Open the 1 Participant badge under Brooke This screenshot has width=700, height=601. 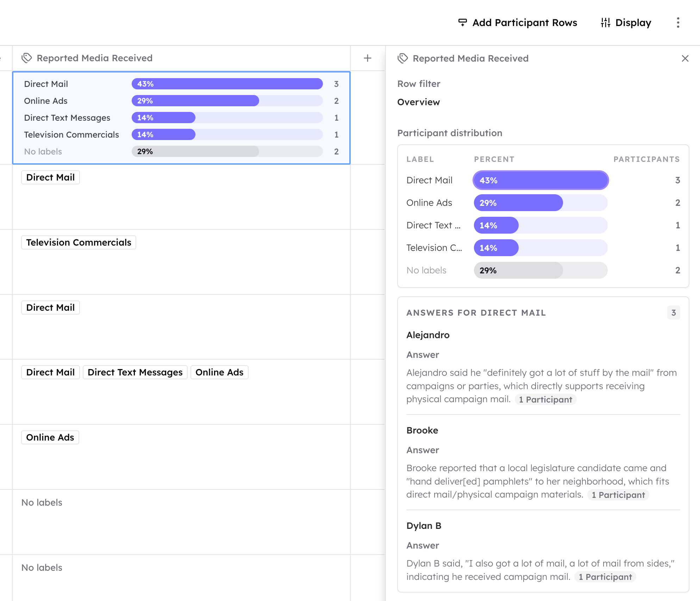coord(618,495)
